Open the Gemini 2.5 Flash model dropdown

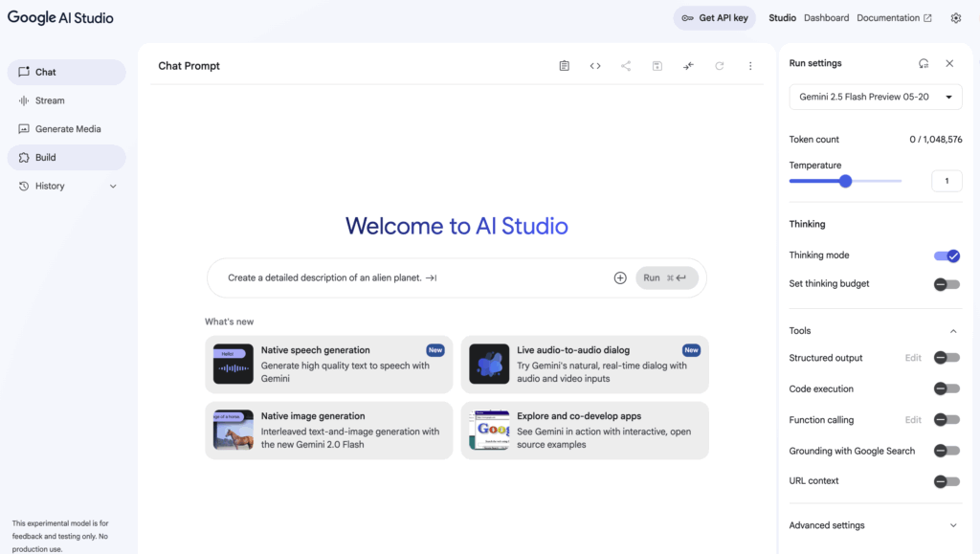pyautogui.click(x=875, y=97)
